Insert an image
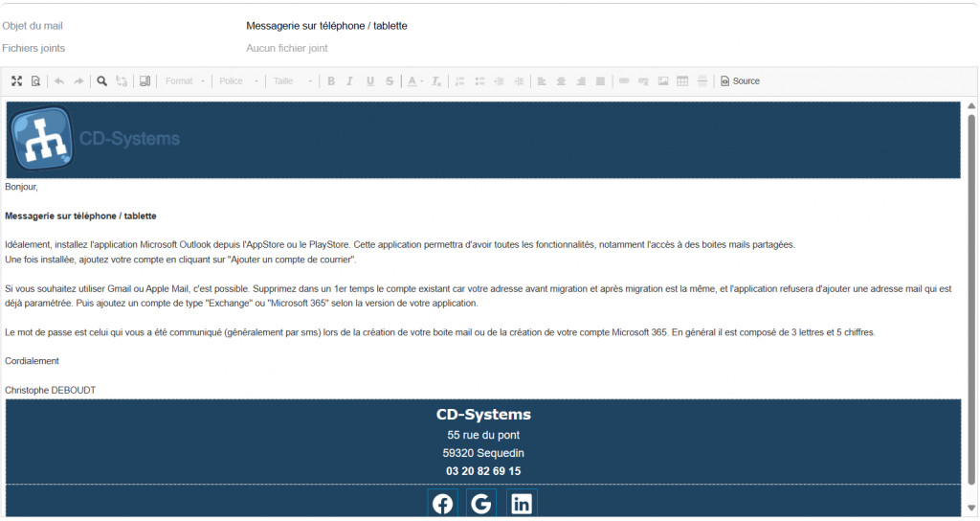 tap(663, 81)
